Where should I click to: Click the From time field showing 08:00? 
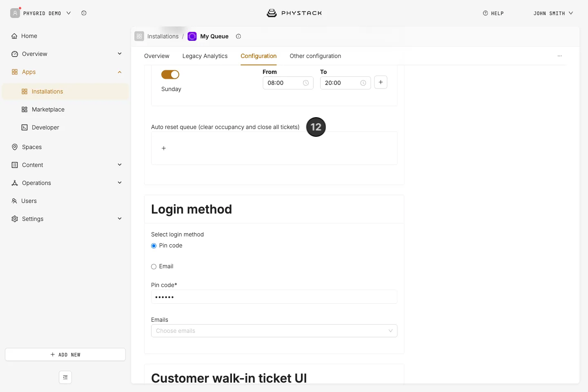288,83
